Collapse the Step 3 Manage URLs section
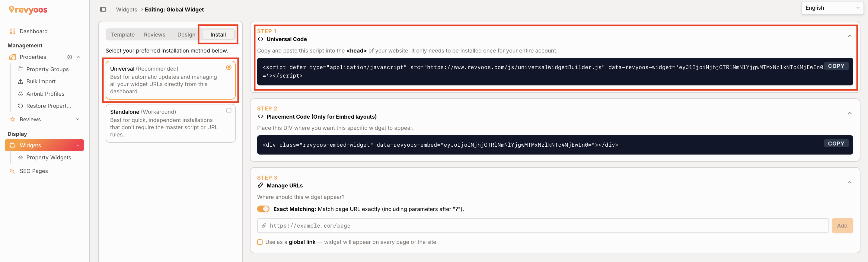This screenshot has width=868, height=262. click(850, 182)
